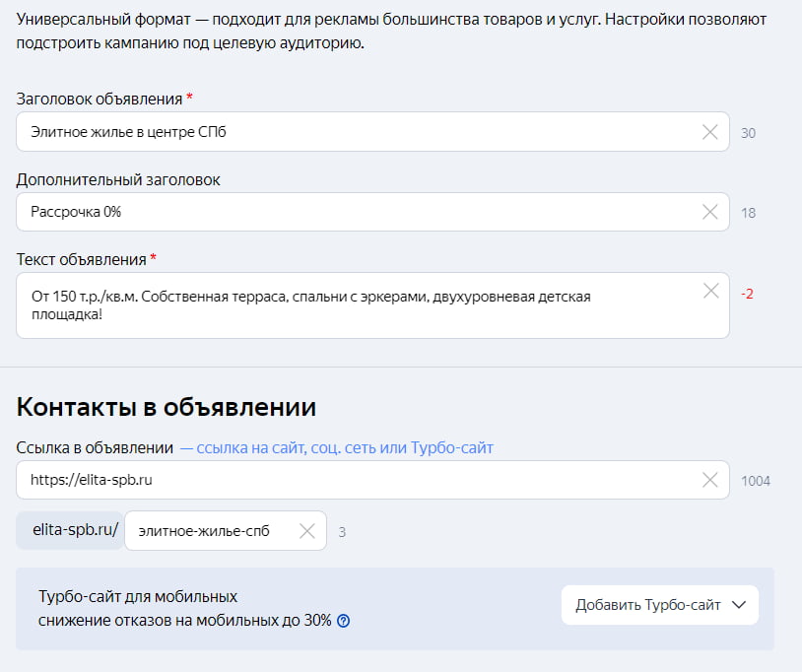Clear the URL field showing https://elita-spb.ru
The width and height of the screenshot is (802, 672).
coord(709,480)
